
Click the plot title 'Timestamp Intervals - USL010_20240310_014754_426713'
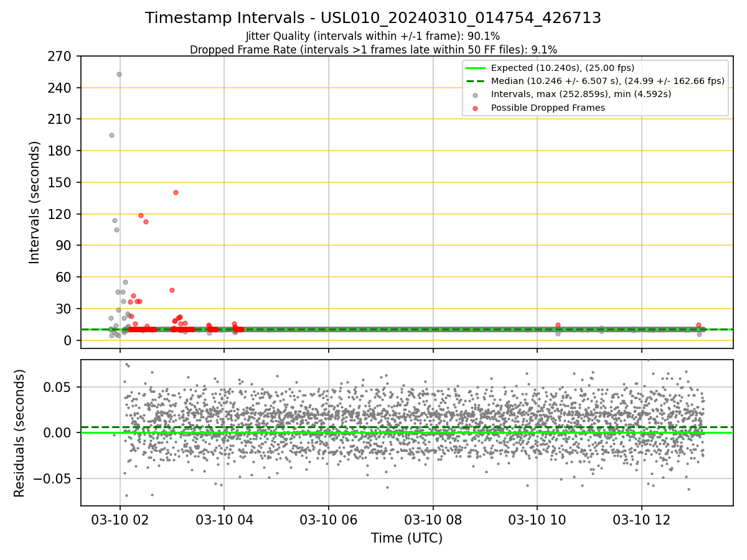click(x=373, y=18)
